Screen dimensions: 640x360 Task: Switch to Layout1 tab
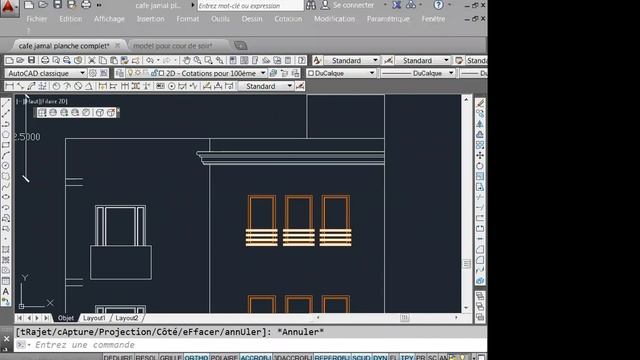pyautogui.click(x=94, y=318)
